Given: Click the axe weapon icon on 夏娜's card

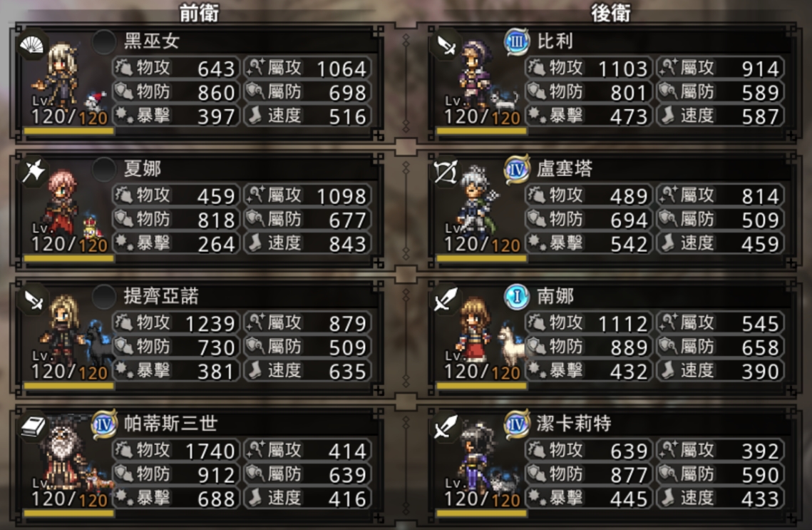Looking at the screenshot, I should pos(33,172).
